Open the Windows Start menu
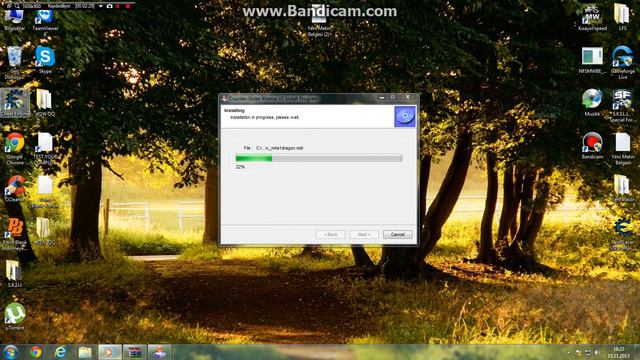This screenshot has width=640, height=360. coord(11,352)
